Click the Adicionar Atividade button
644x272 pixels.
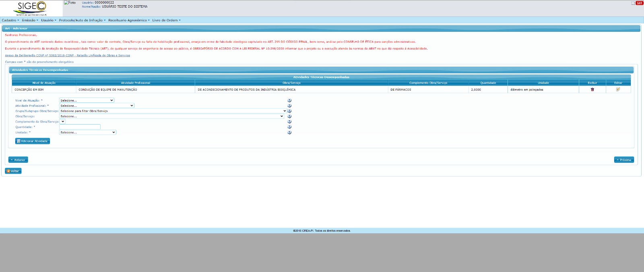coord(33,141)
